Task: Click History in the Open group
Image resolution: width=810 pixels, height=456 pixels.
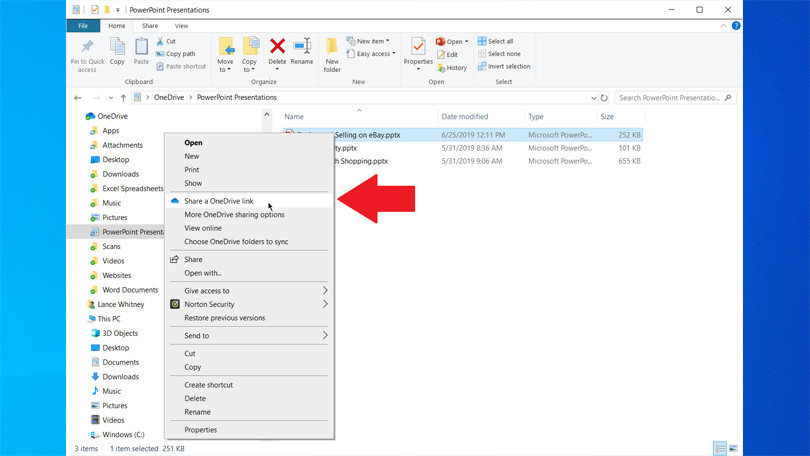Action: 452,68
